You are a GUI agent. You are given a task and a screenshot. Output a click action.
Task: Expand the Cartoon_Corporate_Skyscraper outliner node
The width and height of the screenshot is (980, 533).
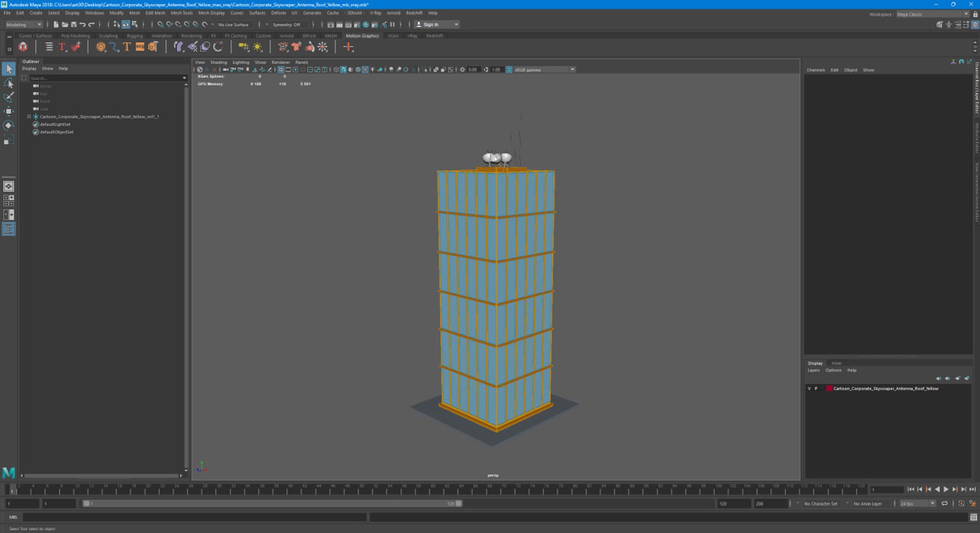pos(29,116)
